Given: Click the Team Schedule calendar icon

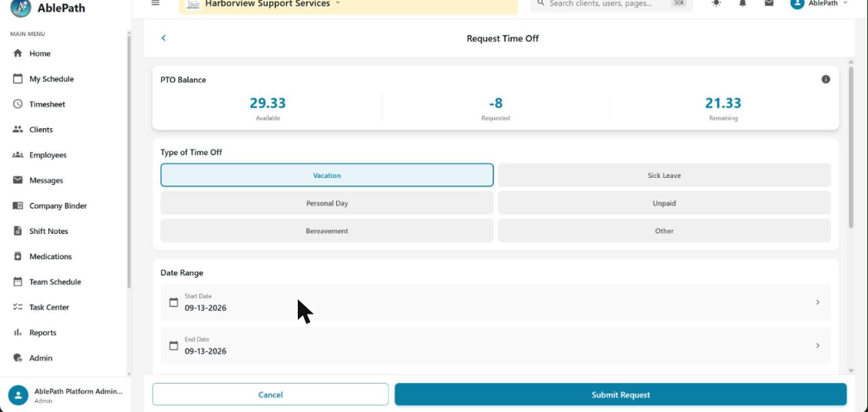Looking at the screenshot, I should [18, 282].
